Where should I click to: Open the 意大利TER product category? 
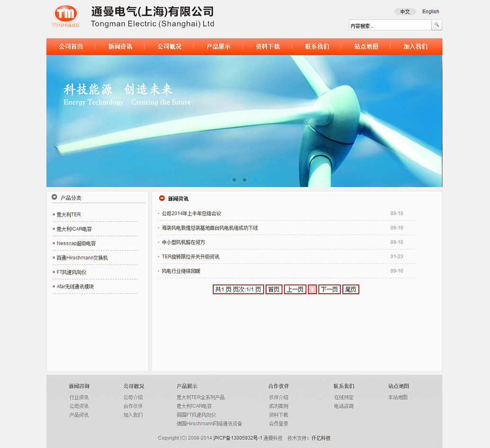coord(69,215)
